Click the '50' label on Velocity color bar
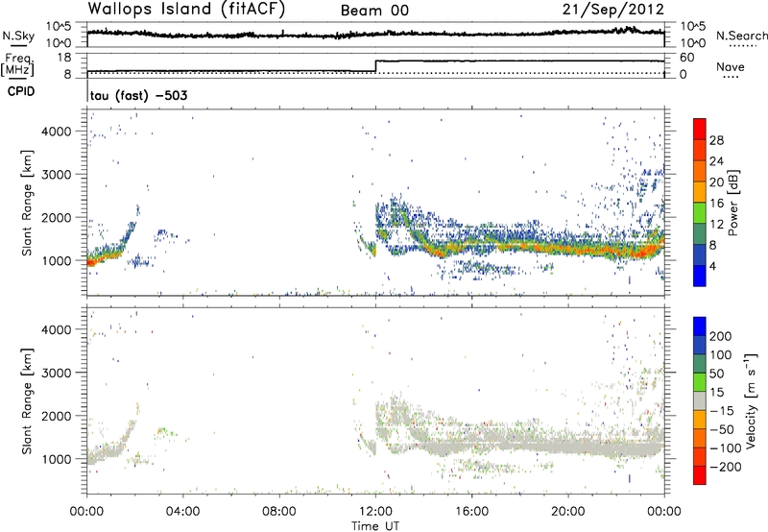 (717, 374)
